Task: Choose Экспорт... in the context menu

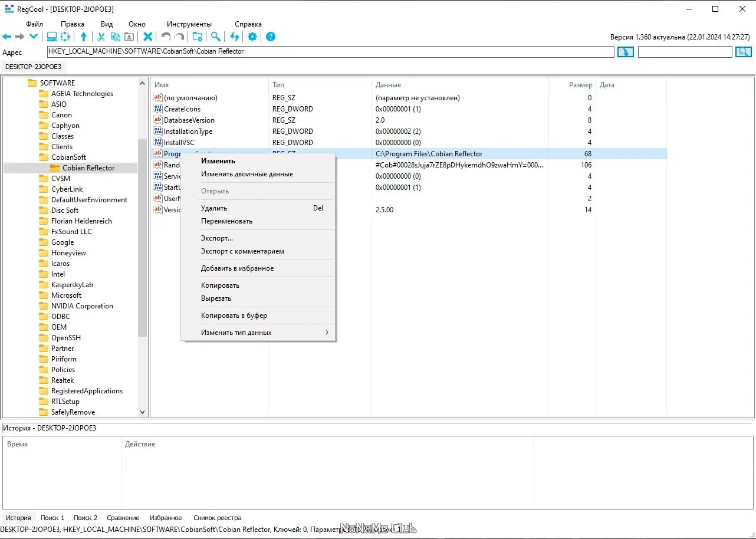Action: click(x=258, y=238)
